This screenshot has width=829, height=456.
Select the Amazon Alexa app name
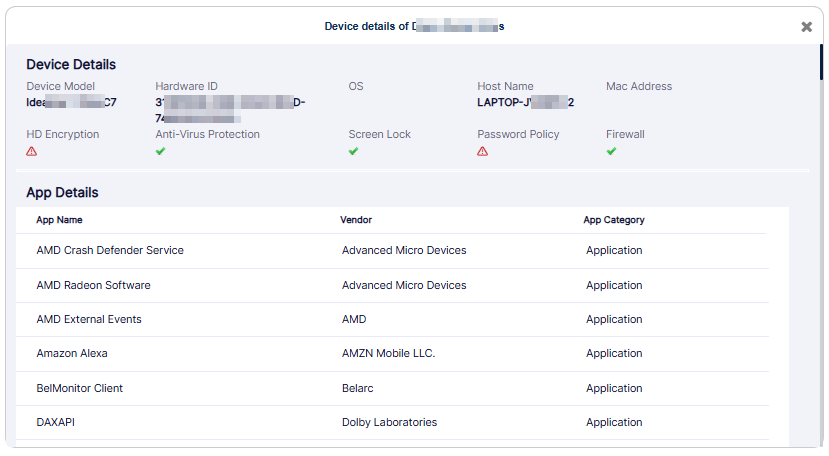coord(72,353)
